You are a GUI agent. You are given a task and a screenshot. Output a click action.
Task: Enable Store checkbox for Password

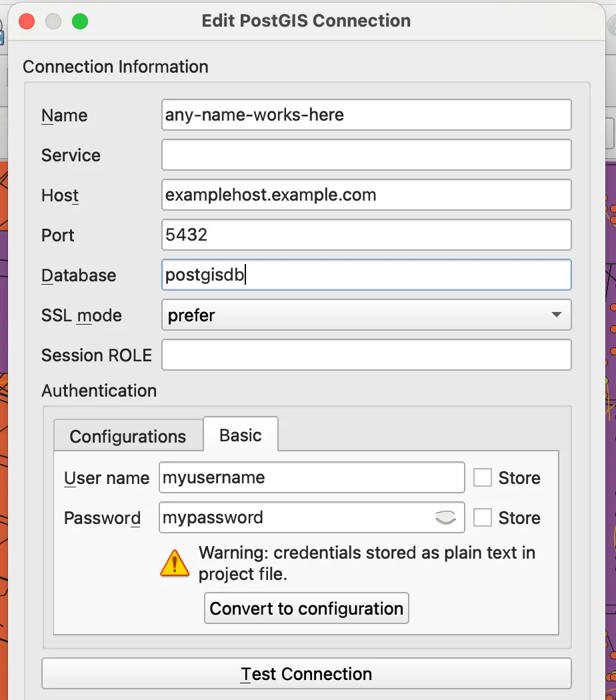[x=483, y=518]
